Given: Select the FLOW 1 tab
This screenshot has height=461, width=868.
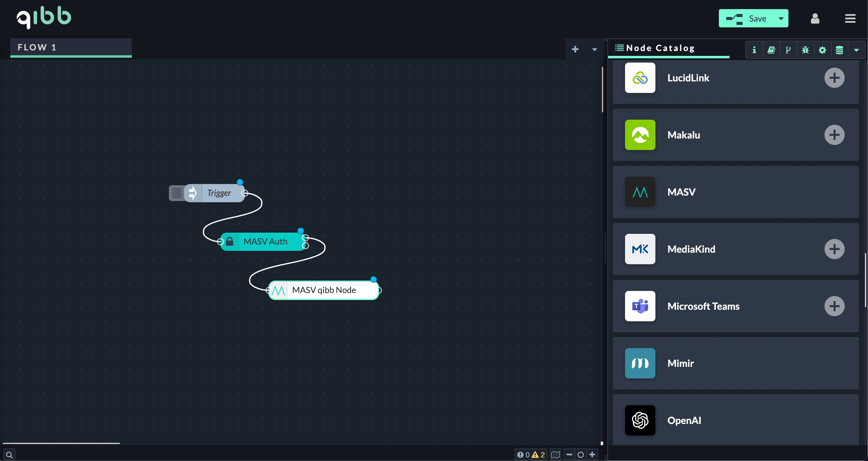Looking at the screenshot, I should coord(70,47).
